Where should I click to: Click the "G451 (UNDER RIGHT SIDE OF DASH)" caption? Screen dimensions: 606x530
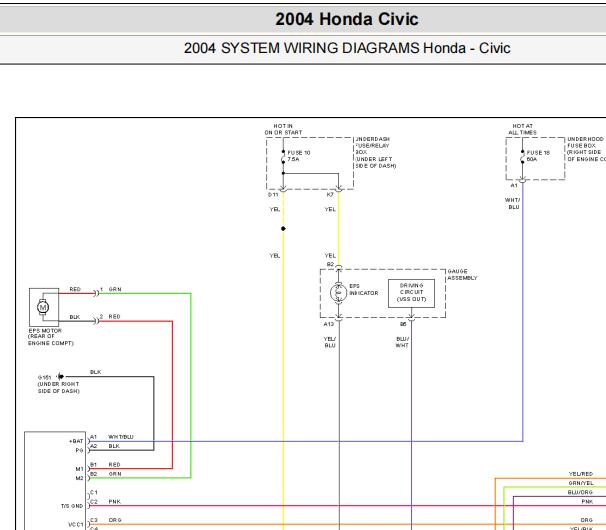pyautogui.click(x=58, y=384)
